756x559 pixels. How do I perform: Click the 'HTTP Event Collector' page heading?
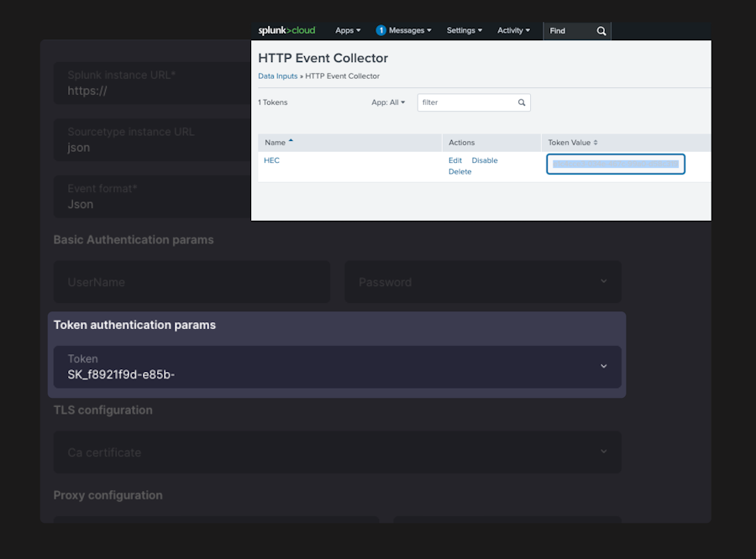point(323,58)
